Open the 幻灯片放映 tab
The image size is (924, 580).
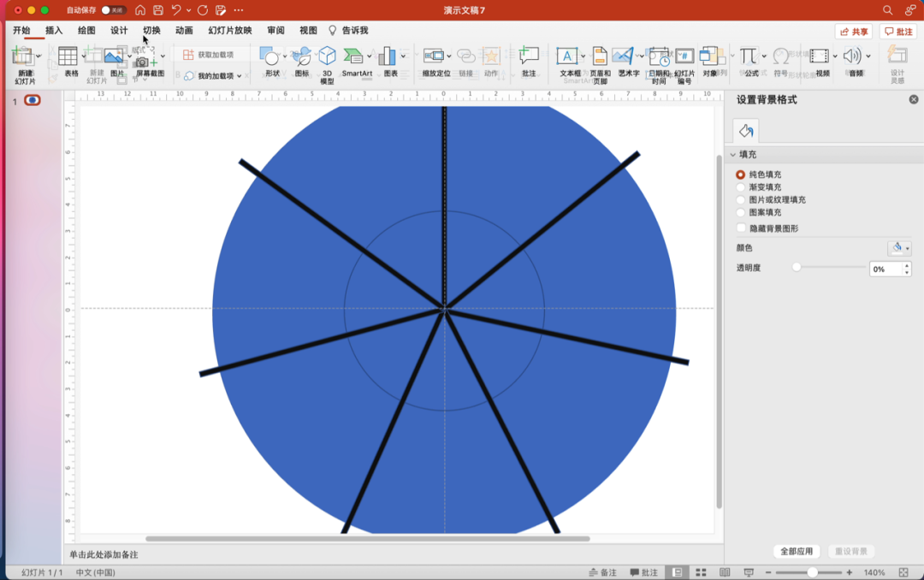[230, 31]
